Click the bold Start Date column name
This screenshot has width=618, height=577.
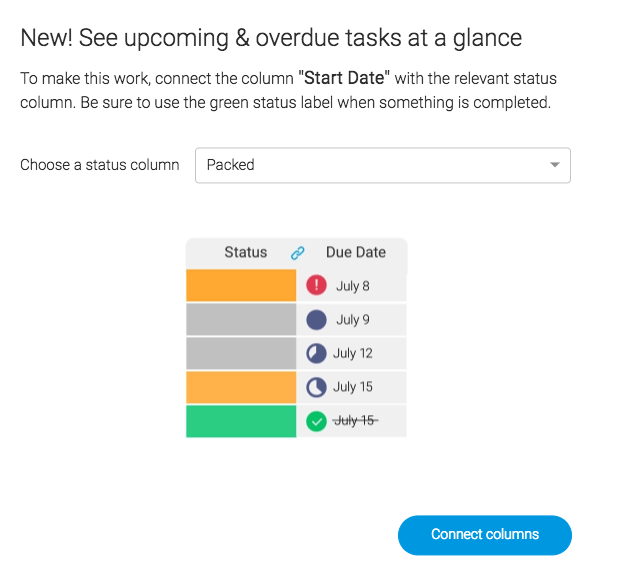click(344, 78)
